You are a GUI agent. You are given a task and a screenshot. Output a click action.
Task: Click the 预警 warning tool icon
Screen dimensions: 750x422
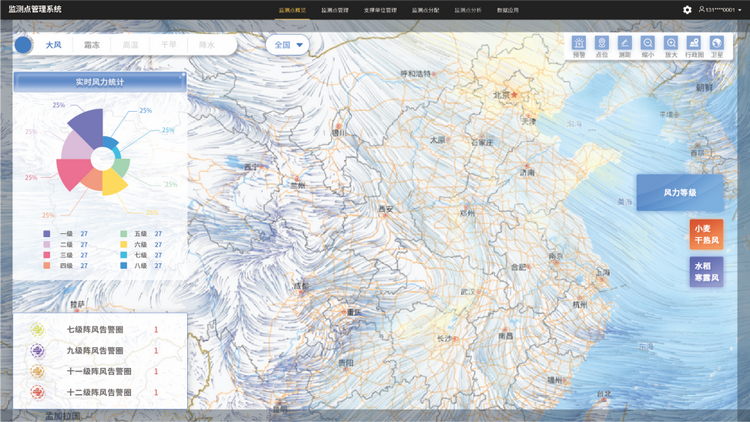click(580, 45)
